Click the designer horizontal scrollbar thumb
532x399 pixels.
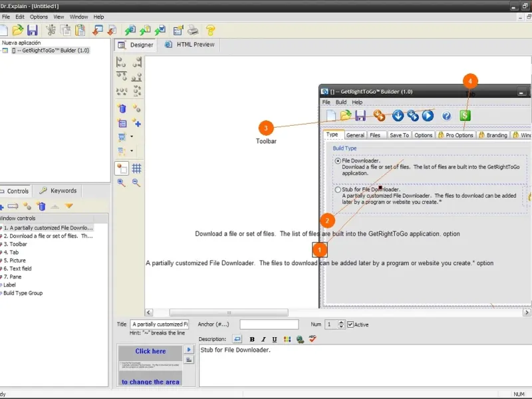(229, 313)
